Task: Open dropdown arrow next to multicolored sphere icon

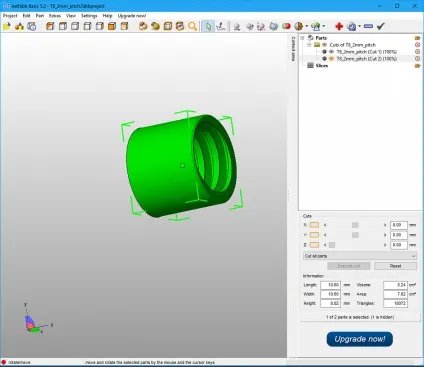Action: click(x=307, y=26)
